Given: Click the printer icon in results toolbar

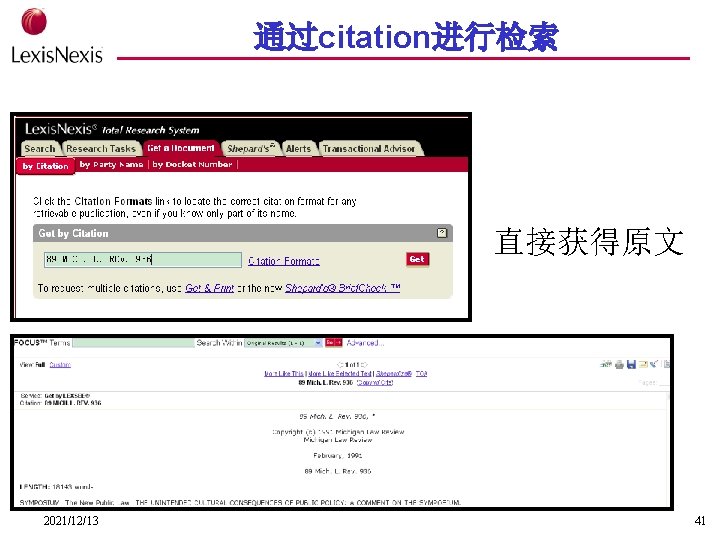Looking at the screenshot, I should [619, 365].
